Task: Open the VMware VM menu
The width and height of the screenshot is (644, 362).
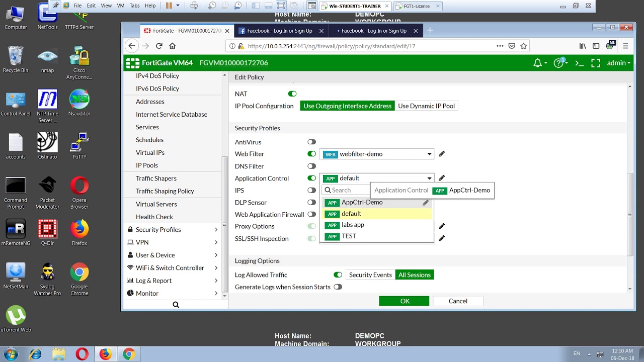Action: [120, 6]
